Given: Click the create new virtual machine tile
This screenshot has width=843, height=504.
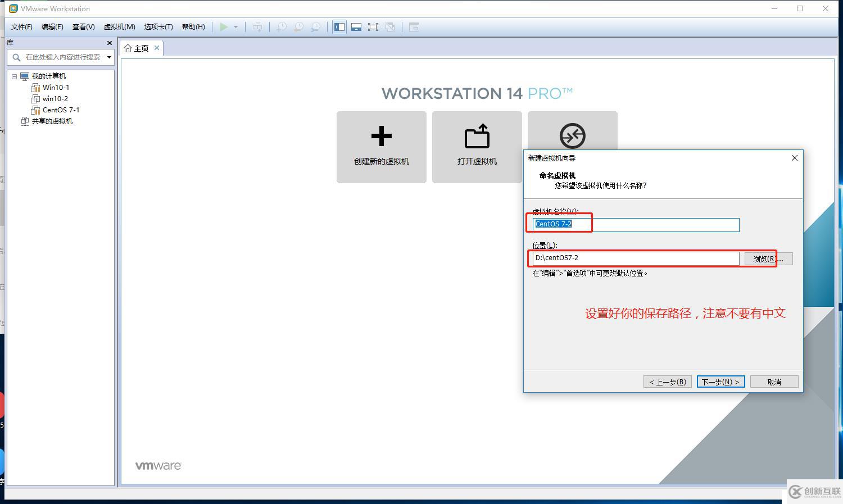Looking at the screenshot, I should coord(382,147).
